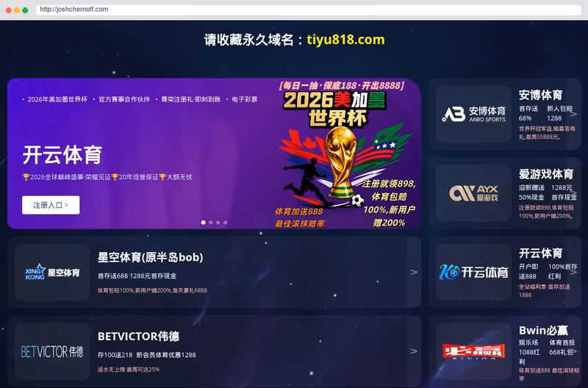Viewport: 588px width, 388px height.
Task: Click the macOS red close button
Action: click(x=9, y=10)
